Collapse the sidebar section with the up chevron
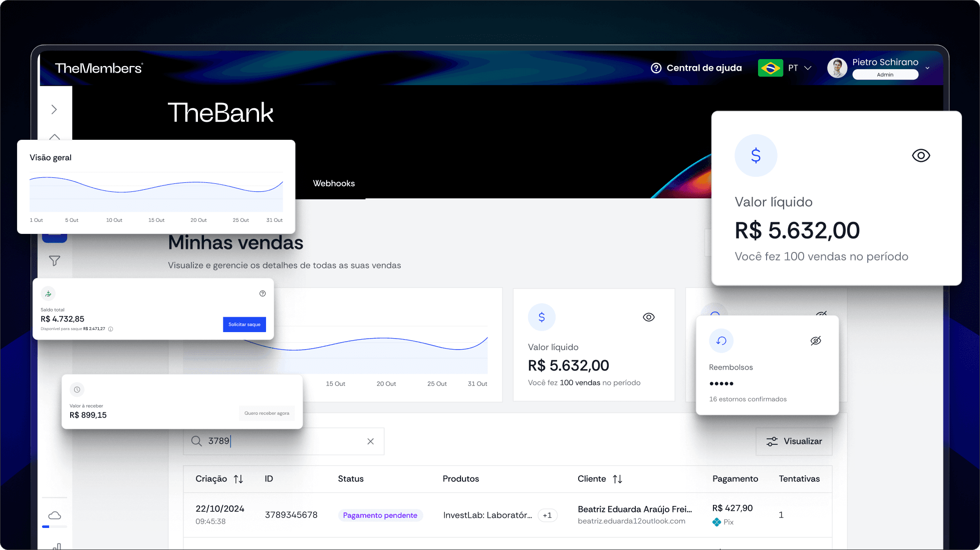Screen dimensions: 980x550 55,137
